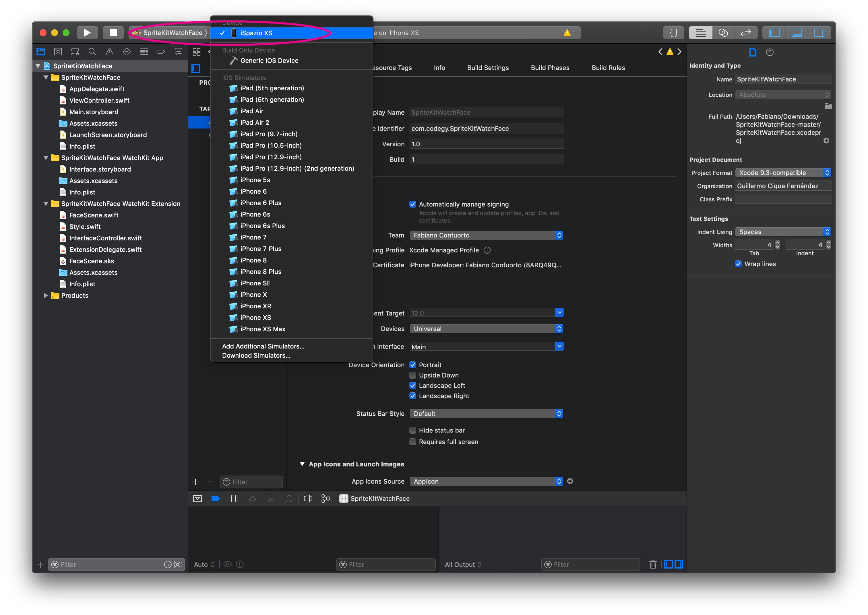Viewport: 868px width, 615px height.
Task: Toggle the Debug area visibility
Action: pos(797,33)
